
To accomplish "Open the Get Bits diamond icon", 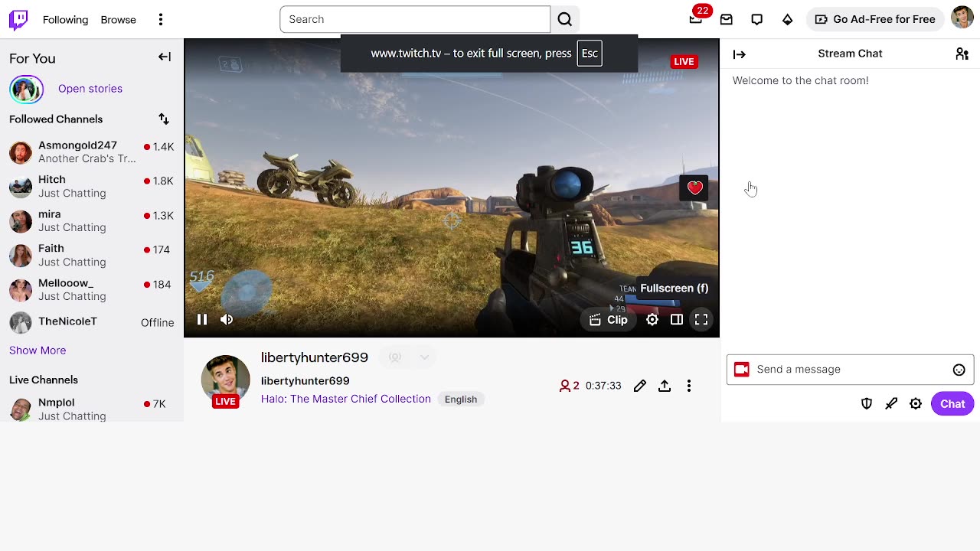I will point(788,19).
